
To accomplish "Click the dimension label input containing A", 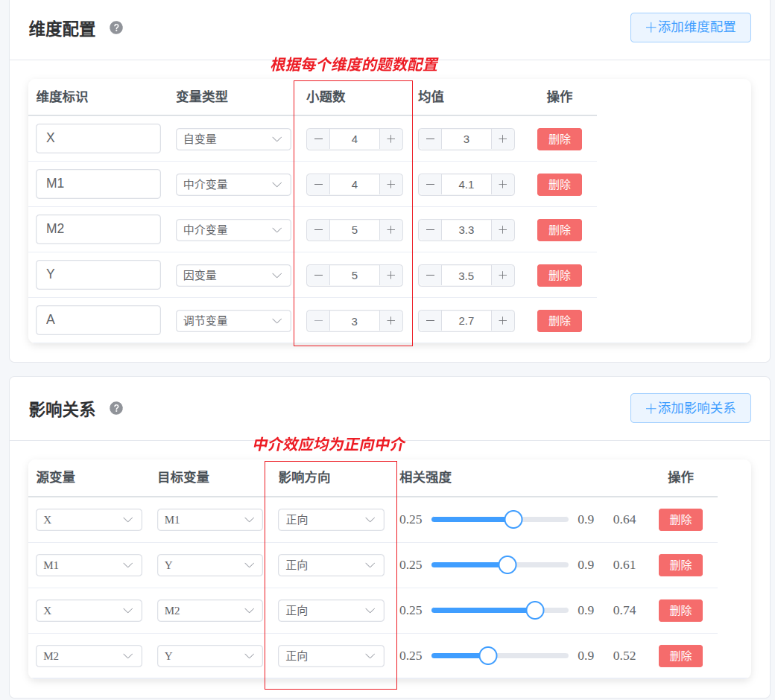I will click(98, 320).
